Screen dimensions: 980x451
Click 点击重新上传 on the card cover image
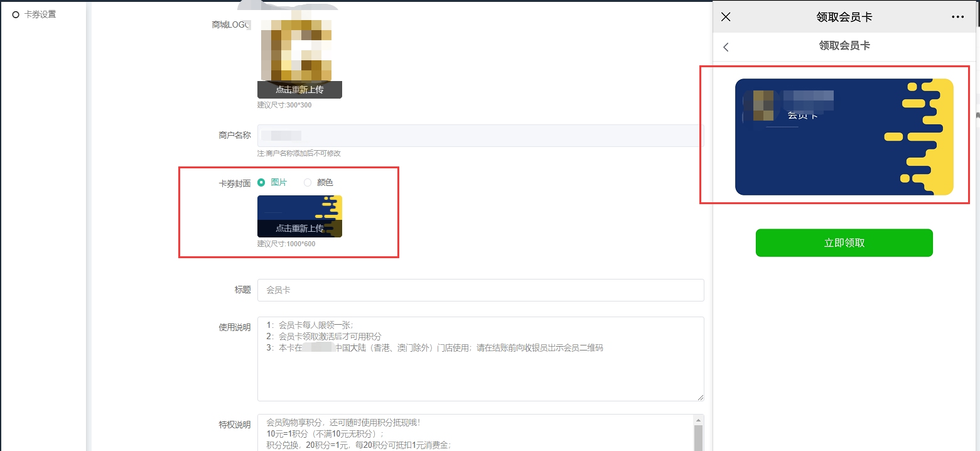click(299, 228)
